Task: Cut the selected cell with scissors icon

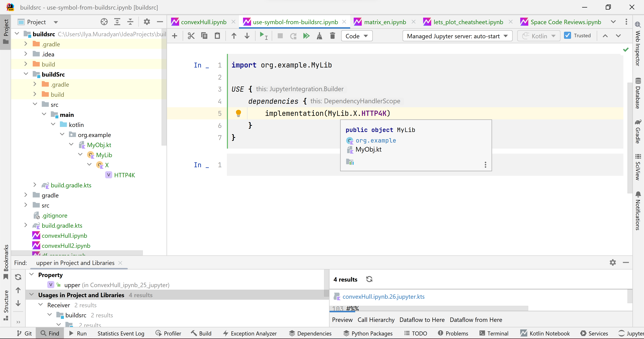Action: pyautogui.click(x=191, y=36)
